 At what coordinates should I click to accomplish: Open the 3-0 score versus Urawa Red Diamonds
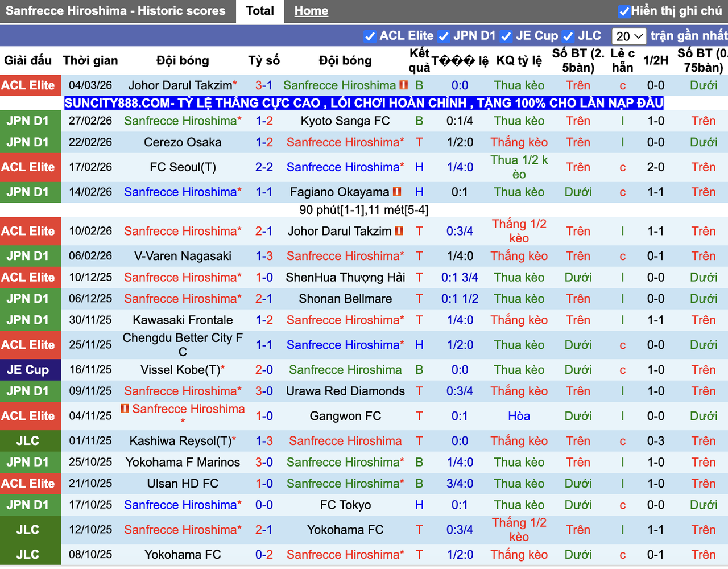point(264,391)
